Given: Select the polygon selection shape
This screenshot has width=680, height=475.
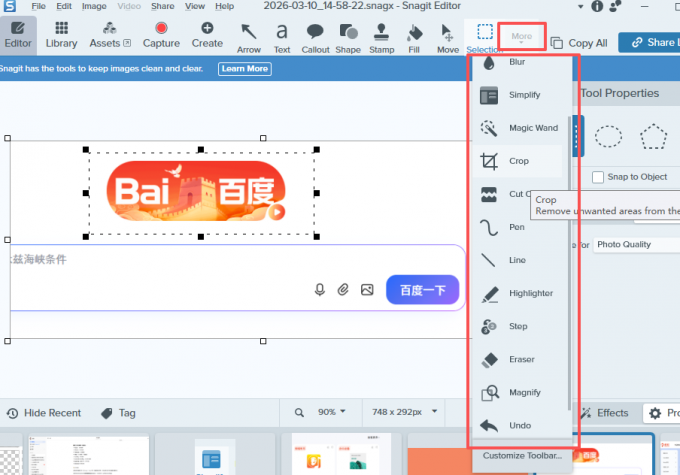Looking at the screenshot, I should tap(653, 137).
